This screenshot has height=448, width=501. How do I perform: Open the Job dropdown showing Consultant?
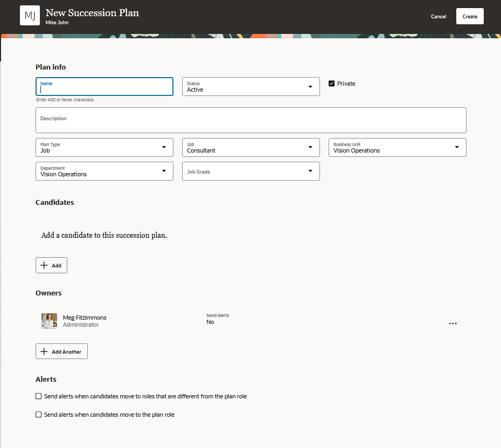tap(251, 147)
